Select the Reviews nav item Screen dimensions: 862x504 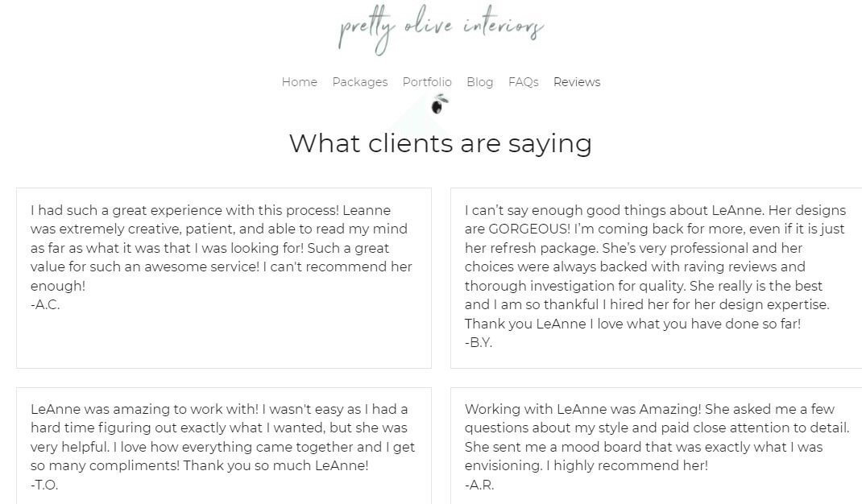tap(577, 82)
